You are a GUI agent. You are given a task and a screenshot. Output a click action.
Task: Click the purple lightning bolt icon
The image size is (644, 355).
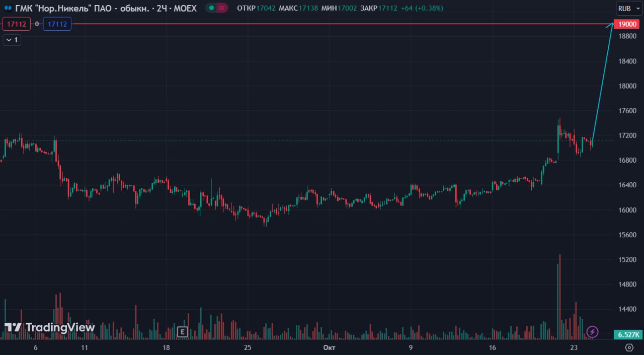(x=593, y=331)
